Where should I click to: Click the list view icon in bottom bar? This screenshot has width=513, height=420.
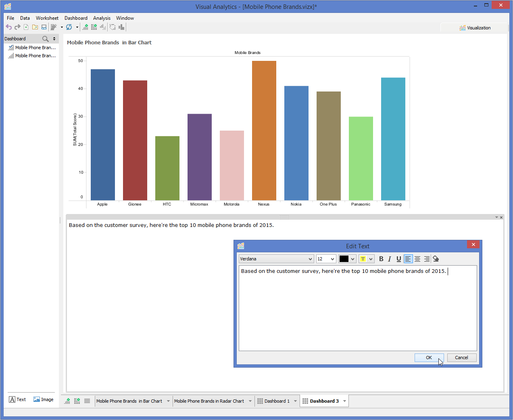click(x=87, y=401)
